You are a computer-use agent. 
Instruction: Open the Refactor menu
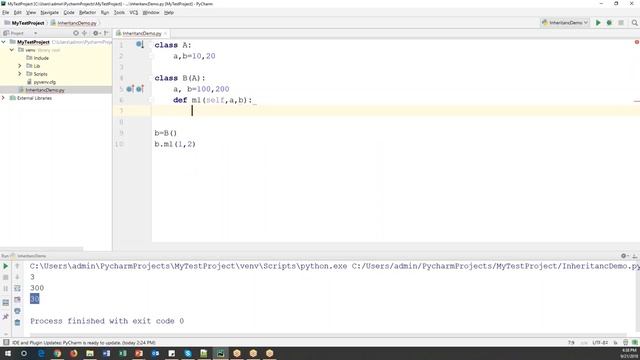pos(87,13)
